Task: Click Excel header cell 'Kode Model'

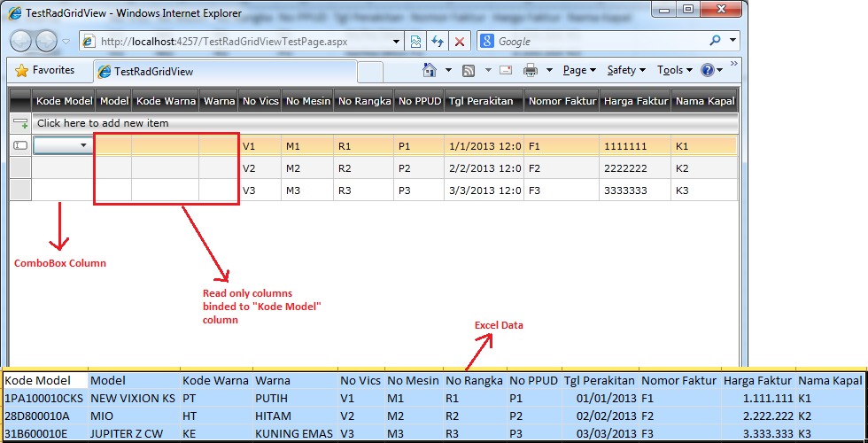Action: [x=45, y=380]
